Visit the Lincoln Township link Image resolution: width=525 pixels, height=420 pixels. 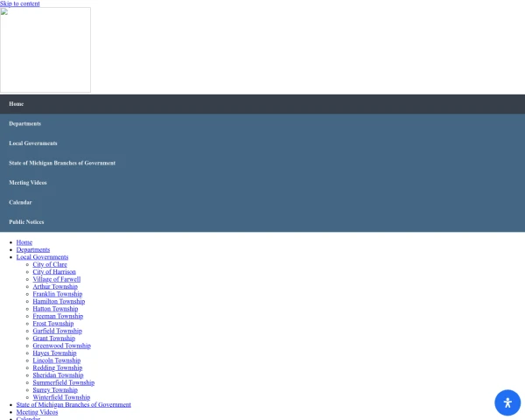(57, 360)
